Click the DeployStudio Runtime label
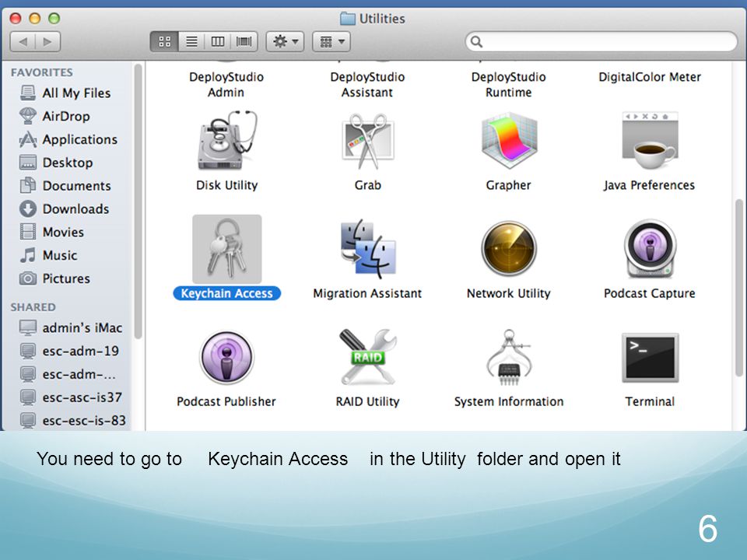 click(508, 84)
